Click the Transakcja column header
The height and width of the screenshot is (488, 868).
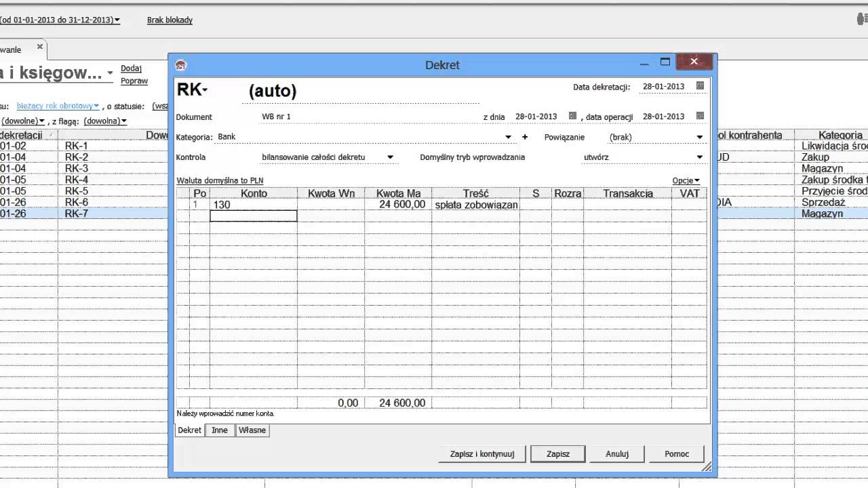tap(627, 193)
